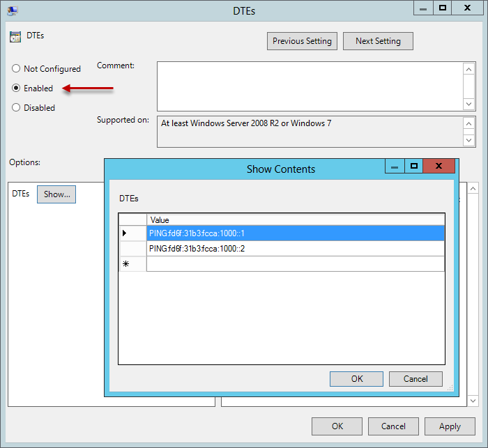Click the window icon in DTEs title bar

coord(13,10)
